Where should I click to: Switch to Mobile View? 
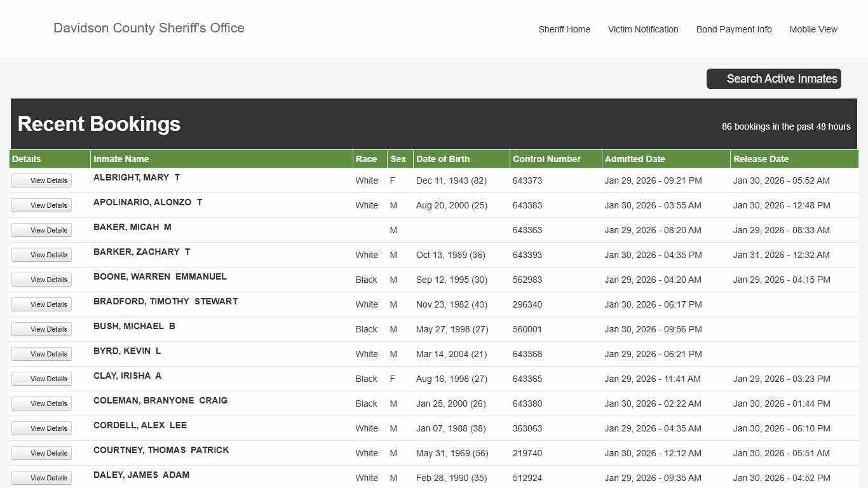coord(813,29)
